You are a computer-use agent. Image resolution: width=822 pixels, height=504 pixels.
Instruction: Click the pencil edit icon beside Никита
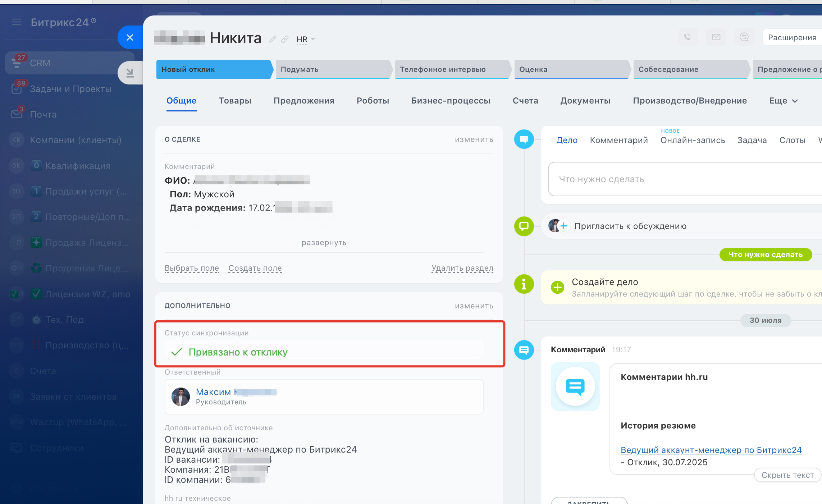273,39
